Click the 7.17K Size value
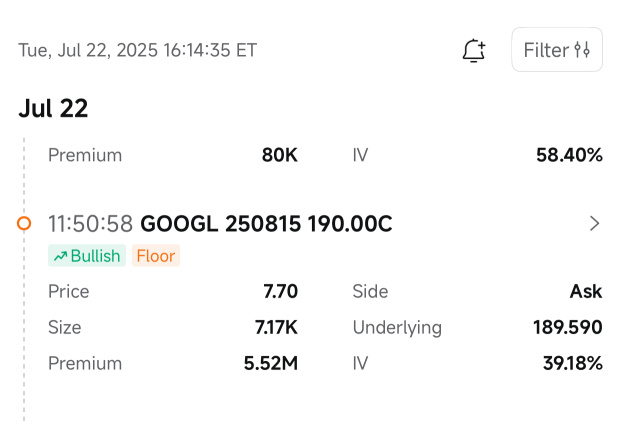The image size is (621, 422). pyautogui.click(x=276, y=327)
